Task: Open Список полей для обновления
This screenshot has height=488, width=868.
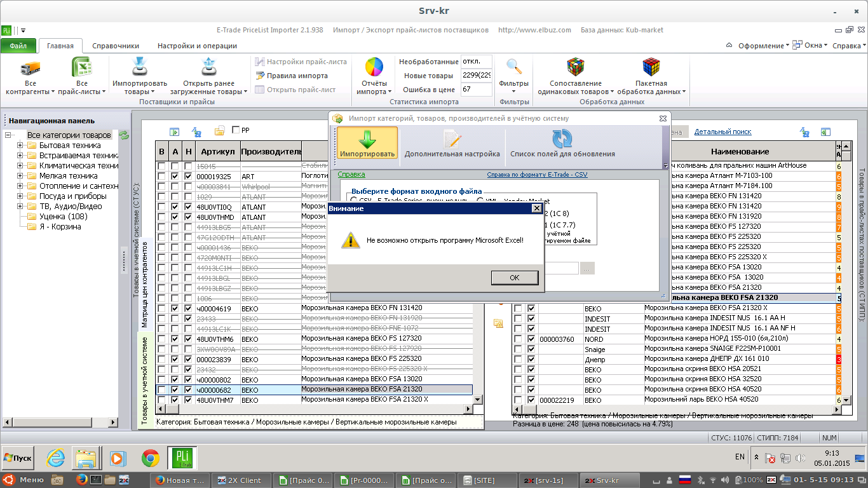Action: point(562,143)
